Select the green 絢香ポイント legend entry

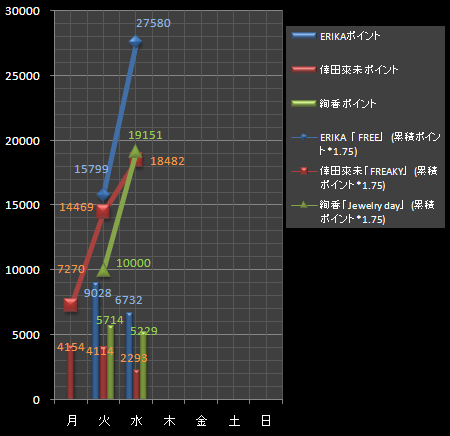tap(334, 104)
